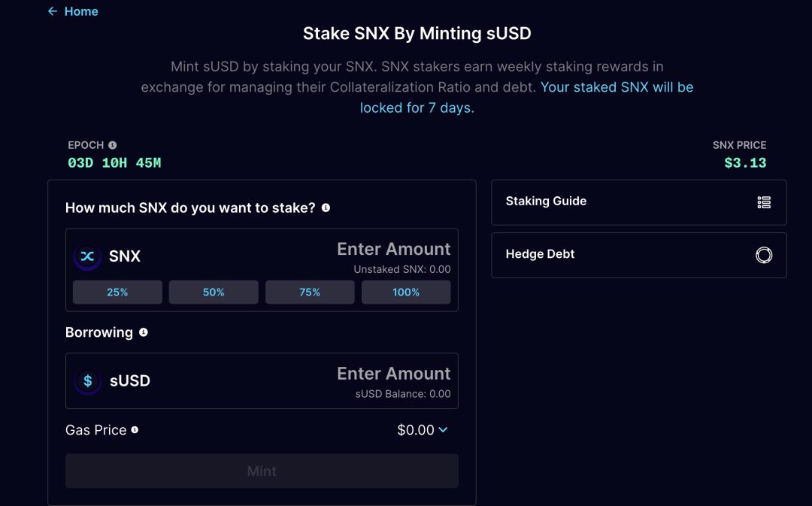Click the Gas Price info icon

coord(135,430)
